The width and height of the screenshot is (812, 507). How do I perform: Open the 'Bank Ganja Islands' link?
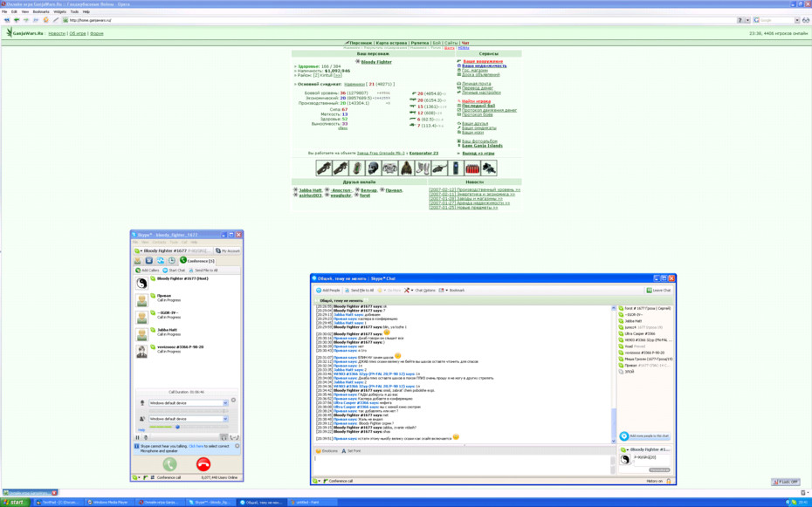click(x=482, y=146)
